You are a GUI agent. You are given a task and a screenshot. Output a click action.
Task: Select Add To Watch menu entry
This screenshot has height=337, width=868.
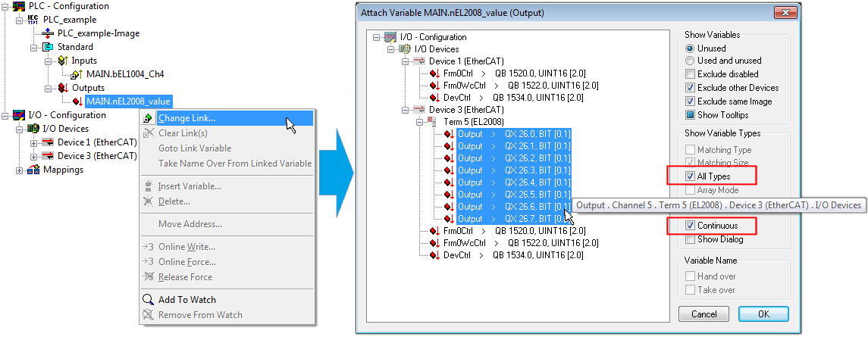pos(186,300)
